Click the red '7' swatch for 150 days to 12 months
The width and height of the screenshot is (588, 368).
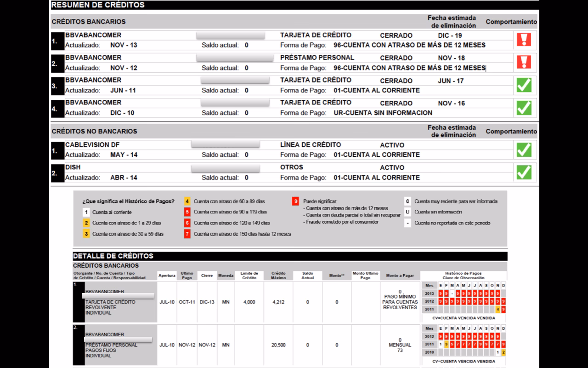(x=187, y=234)
